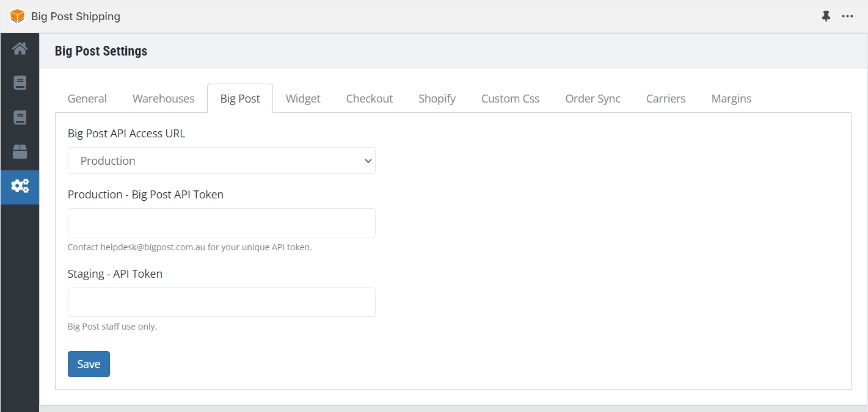Open the Carriers tab
868x412 pixels.
[666, 98]
